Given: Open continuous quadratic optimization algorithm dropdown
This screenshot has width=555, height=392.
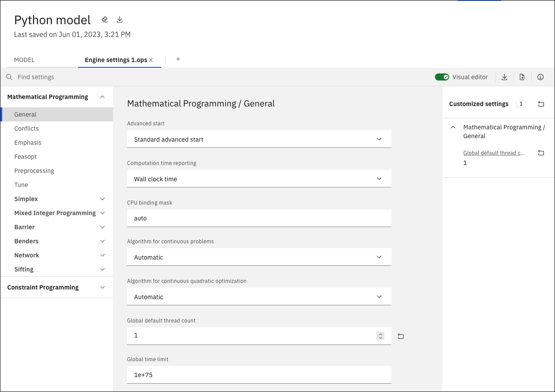Looking at the screenshot, I should pyautogui.click(x=259, y=297).
